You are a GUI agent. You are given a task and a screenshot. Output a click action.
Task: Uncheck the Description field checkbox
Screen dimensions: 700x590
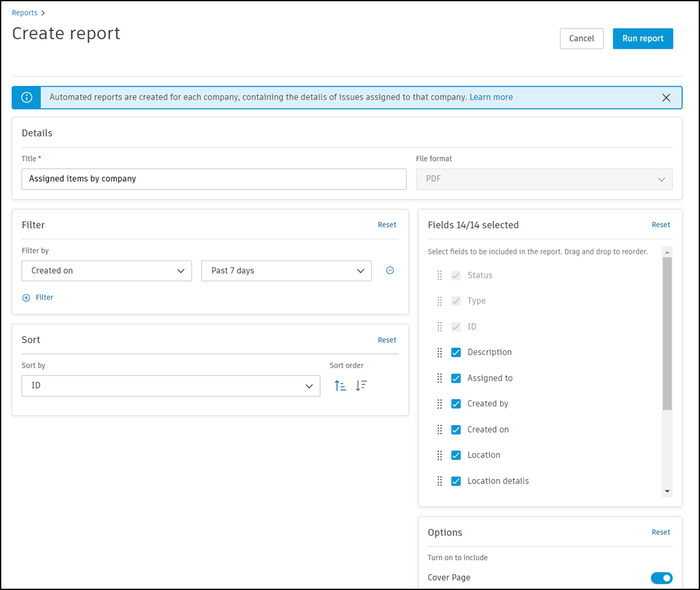coord(456,352)
